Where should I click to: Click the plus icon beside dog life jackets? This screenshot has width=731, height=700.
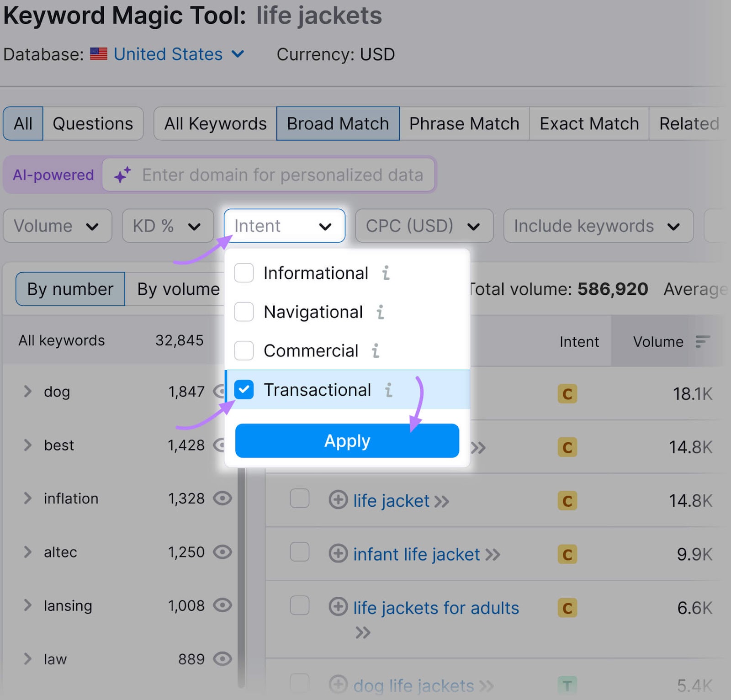(338, 684)
